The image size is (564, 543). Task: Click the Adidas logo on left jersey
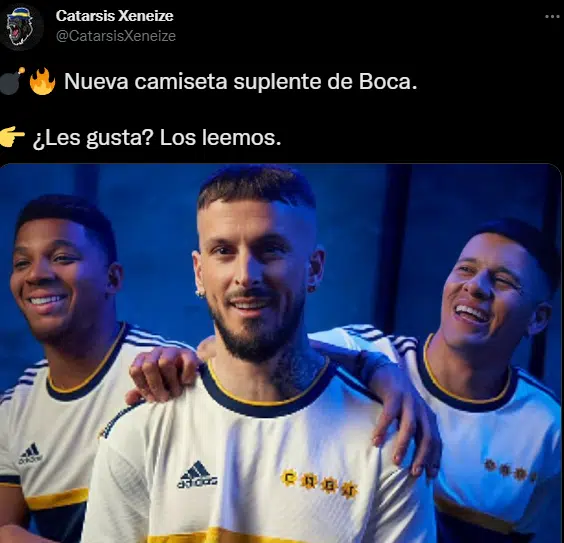(x=31, y=453)
